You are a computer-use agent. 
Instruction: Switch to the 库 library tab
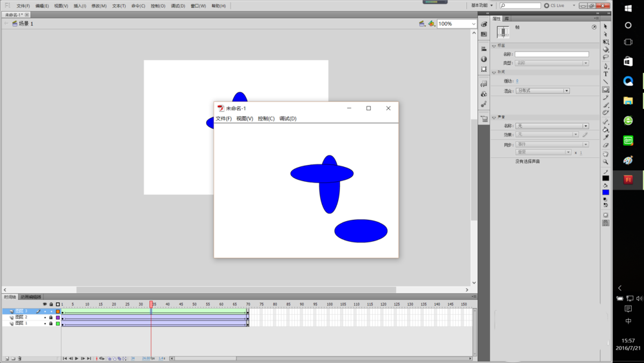click(507, 19)
